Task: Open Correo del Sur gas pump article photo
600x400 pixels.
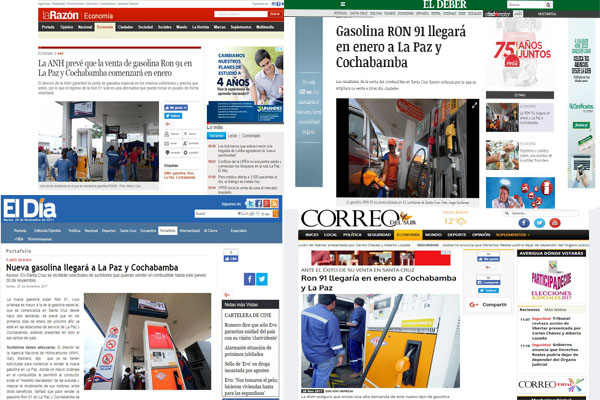Action: tap(380, 341)
